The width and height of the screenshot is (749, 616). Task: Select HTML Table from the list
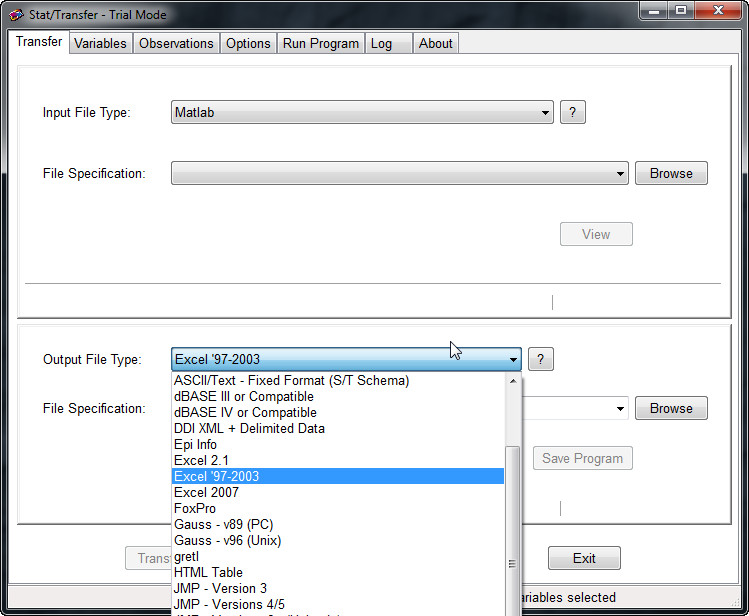tap(338, 573)
